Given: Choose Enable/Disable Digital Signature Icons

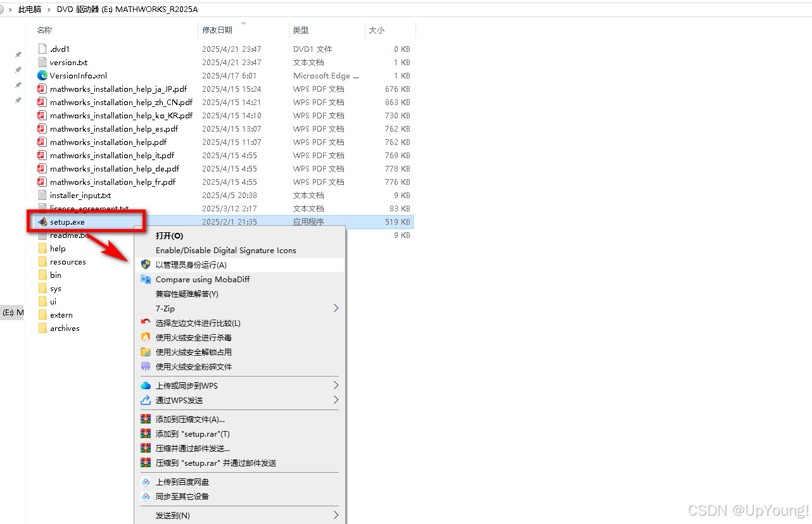Looking at the screenshot, I should (x=240, y=250).
